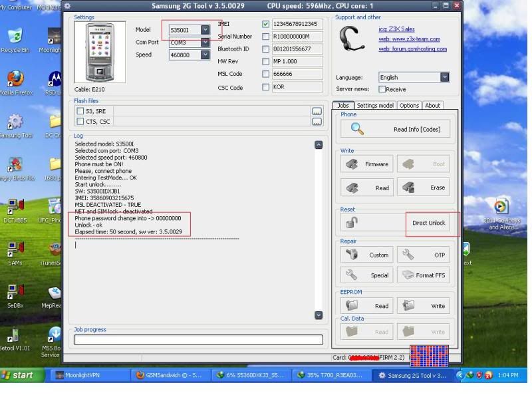Enable Server news Receive checkbox

(382, 89)
